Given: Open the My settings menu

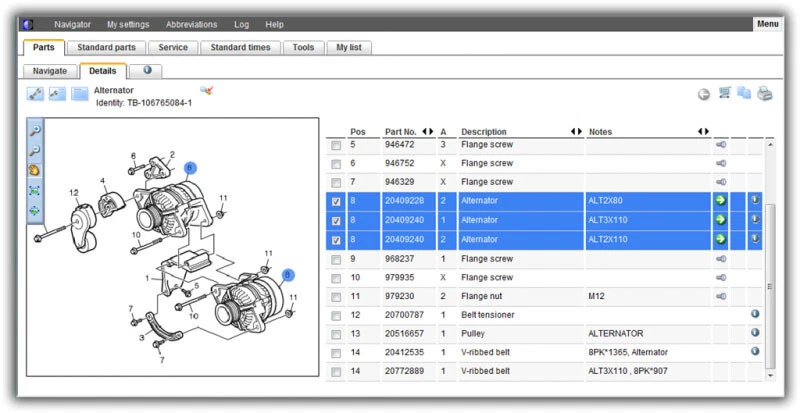Looking at the screenshot, I should point(128,25).
